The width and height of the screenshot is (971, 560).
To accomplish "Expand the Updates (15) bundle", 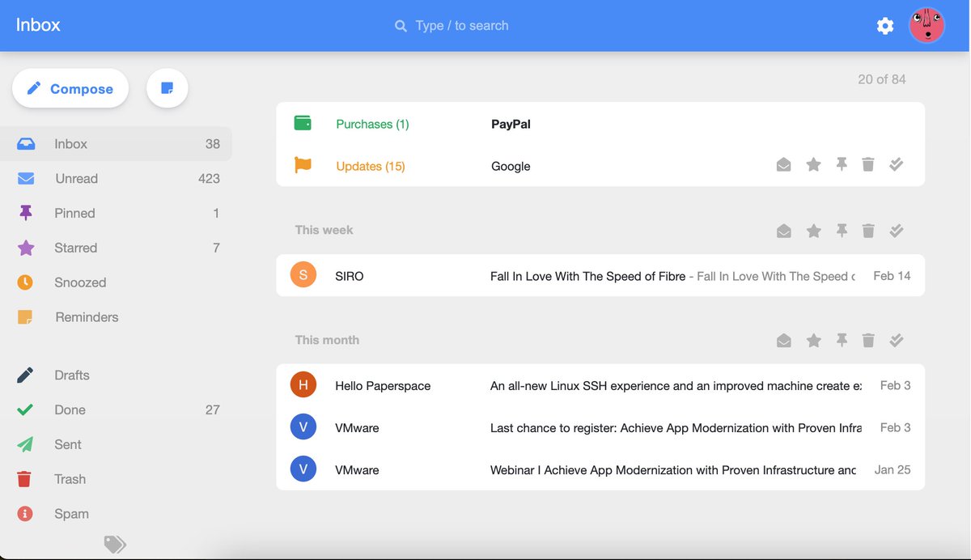I will [x=600, y=166].
